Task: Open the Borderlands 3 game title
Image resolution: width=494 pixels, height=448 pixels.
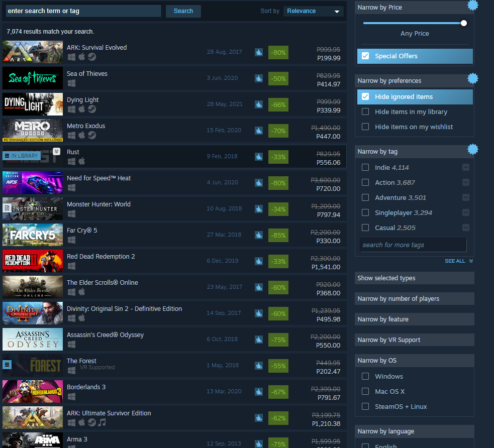Action: pos(86,387)
